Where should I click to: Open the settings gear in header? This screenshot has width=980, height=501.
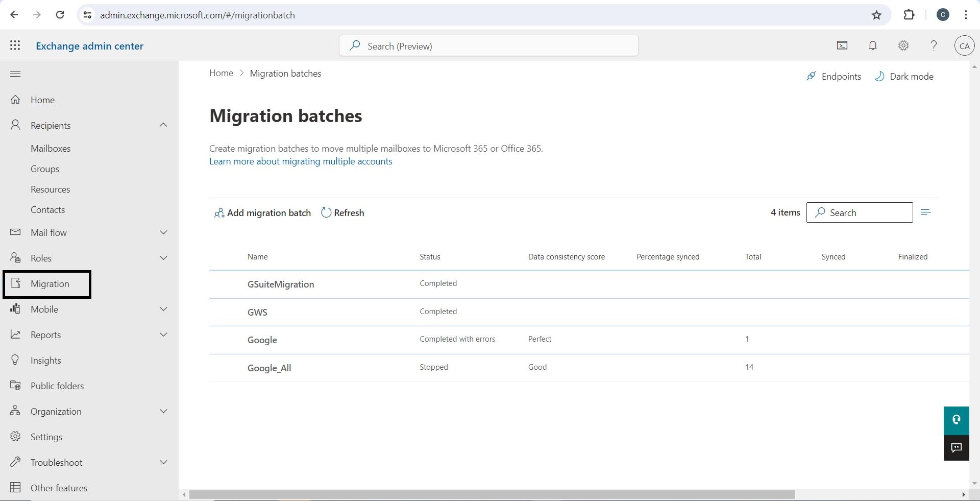click(903, 46)
